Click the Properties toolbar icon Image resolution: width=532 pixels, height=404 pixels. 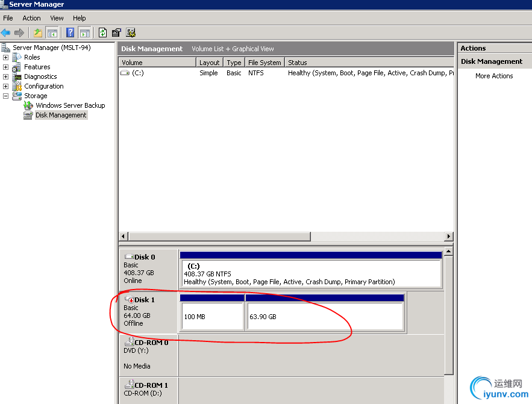tap(116, 33)
